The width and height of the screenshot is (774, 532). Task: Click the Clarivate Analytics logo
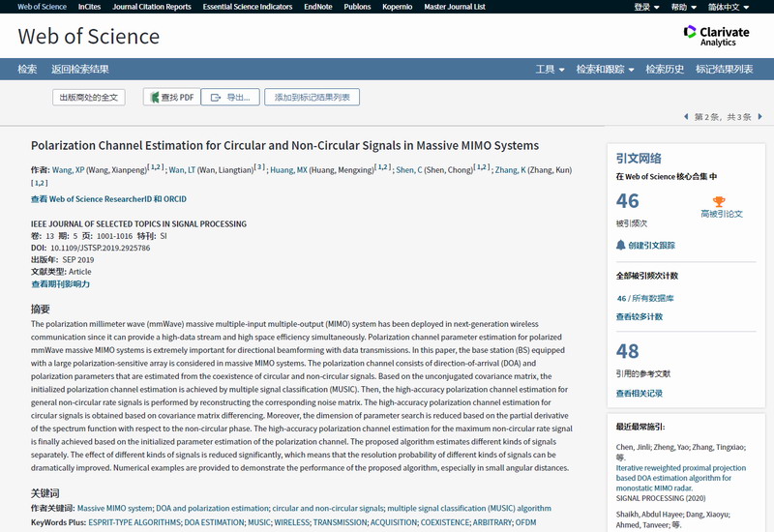coord(716,36)
